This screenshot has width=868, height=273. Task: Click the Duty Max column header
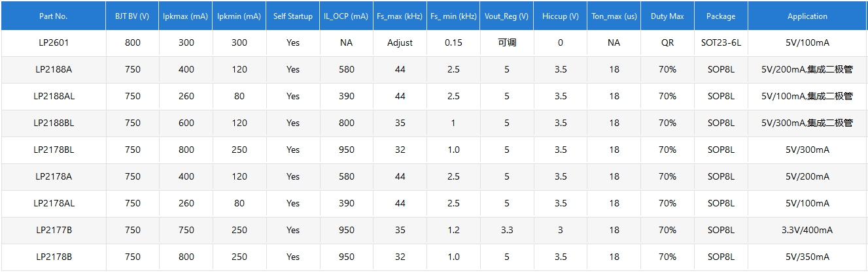click(x=667, y=16)
